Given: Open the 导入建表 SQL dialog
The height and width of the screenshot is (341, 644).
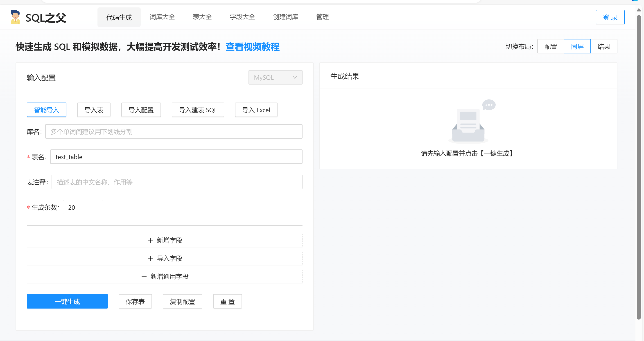Looking at the screenshot, I should (198, 110).
